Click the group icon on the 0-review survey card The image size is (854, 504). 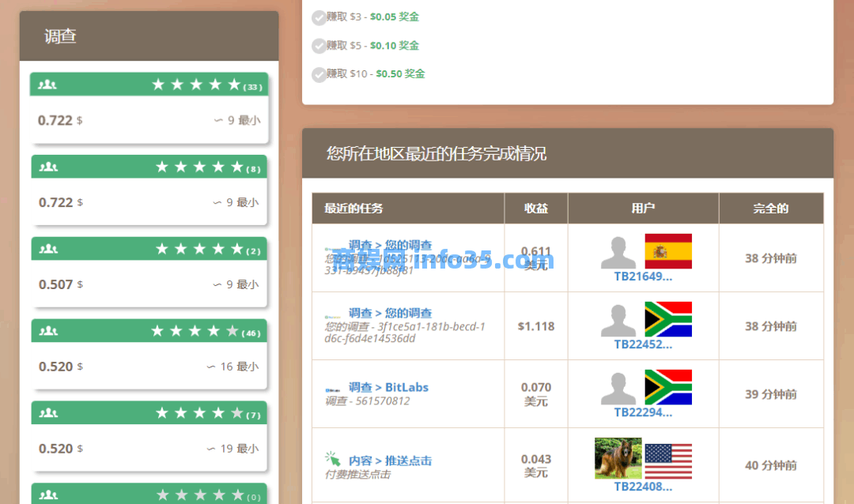pyautogui.click(x=48, y=495)
